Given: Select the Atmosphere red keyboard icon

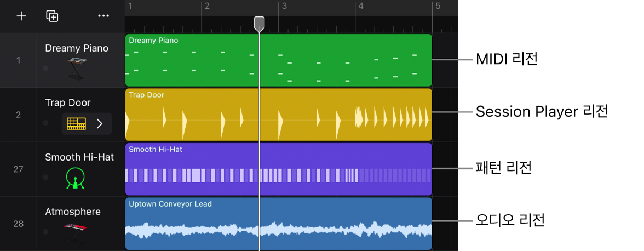Looking at the screenshot, I should click(76, 232).
